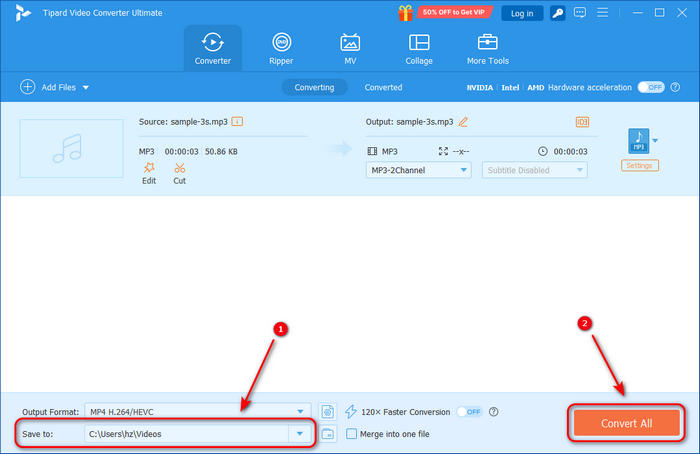This screenshot has height=454, width=700.
Task: Open the ID3 tag editor icon
Action: (x=582, y=122)
